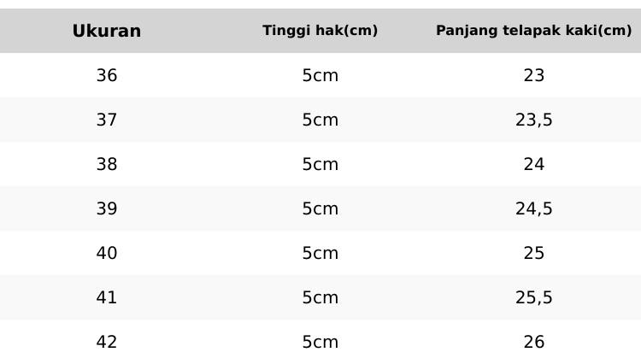Select size 41 cell
Screen dimensions: 641x364
point(107,298)
